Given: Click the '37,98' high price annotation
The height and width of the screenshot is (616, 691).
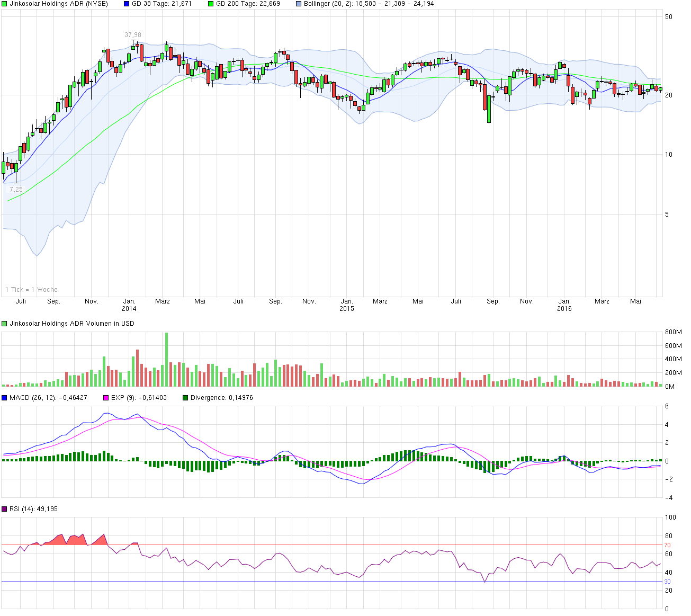Looking at the screenshot, I should (x=133, y=35).
